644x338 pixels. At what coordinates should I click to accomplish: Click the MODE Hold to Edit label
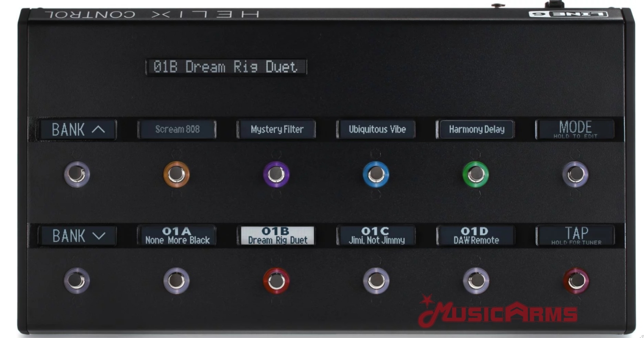[575, 129]
